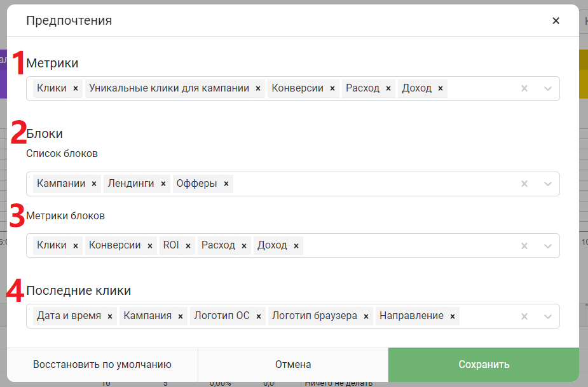
Task: Click the Направление tag label
Action: pos(411,316)
